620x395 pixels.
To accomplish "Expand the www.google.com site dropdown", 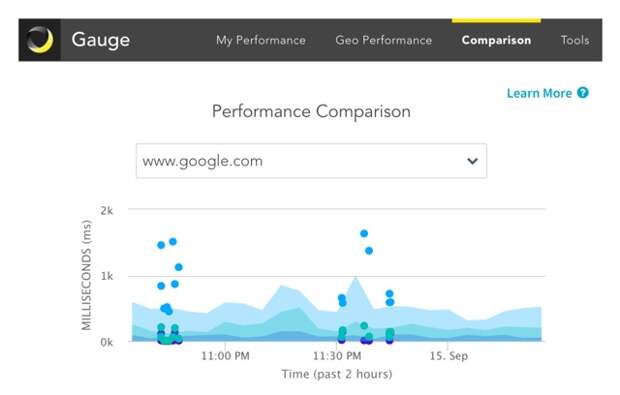I will (x=311, y=161).
